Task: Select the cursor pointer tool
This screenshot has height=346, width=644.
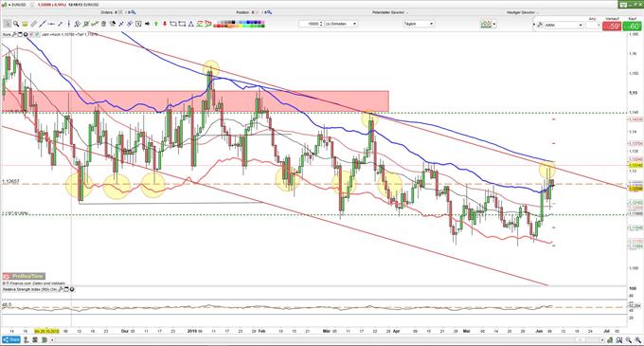Action: [7, 24]
